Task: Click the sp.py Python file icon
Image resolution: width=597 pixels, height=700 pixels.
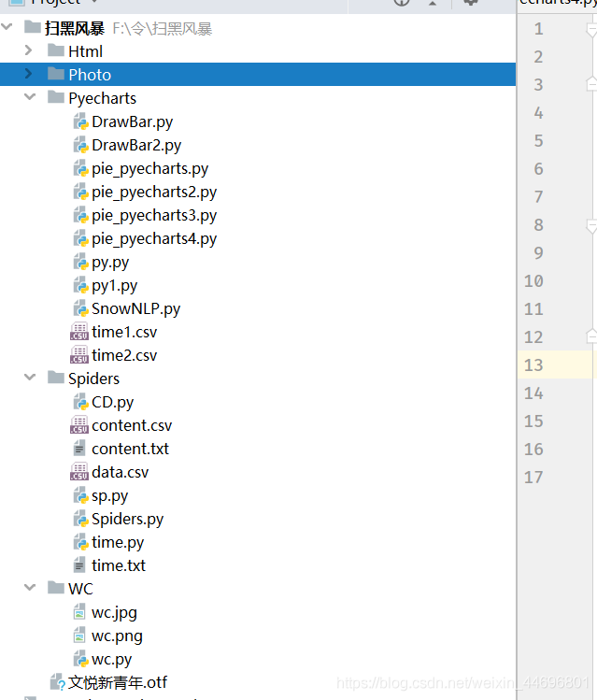Action: coord(80,495)
